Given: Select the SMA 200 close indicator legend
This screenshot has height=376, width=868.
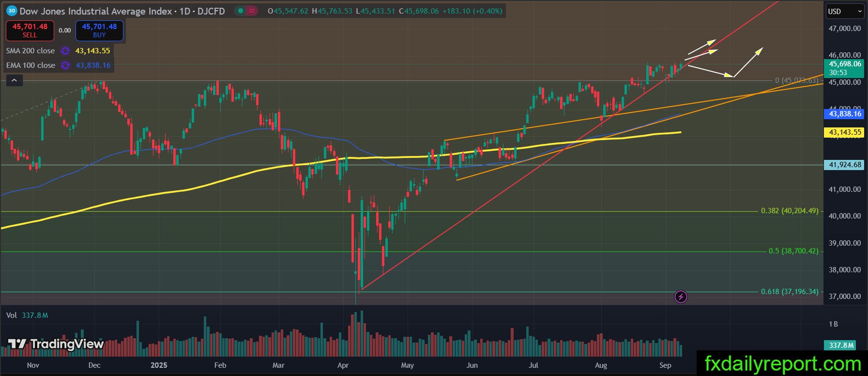Looking at the screenshot, I should [x=30, y=51].
